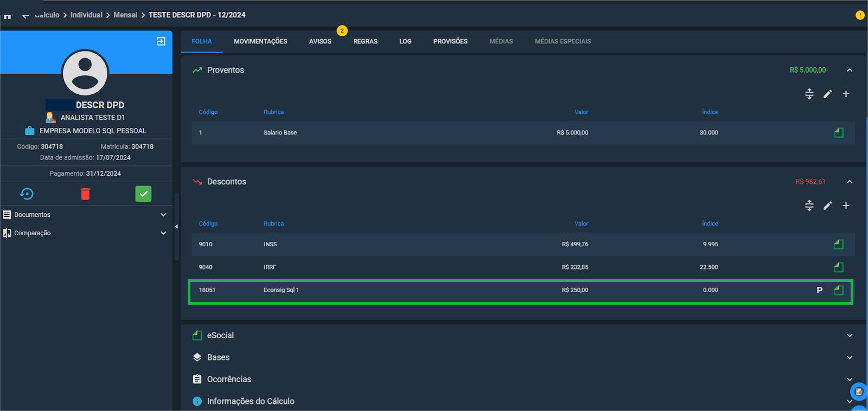The height and width of the screenshot is (411, 868).
Task: Go back using the left arrow icon
Action: click(x=25, y=16)
